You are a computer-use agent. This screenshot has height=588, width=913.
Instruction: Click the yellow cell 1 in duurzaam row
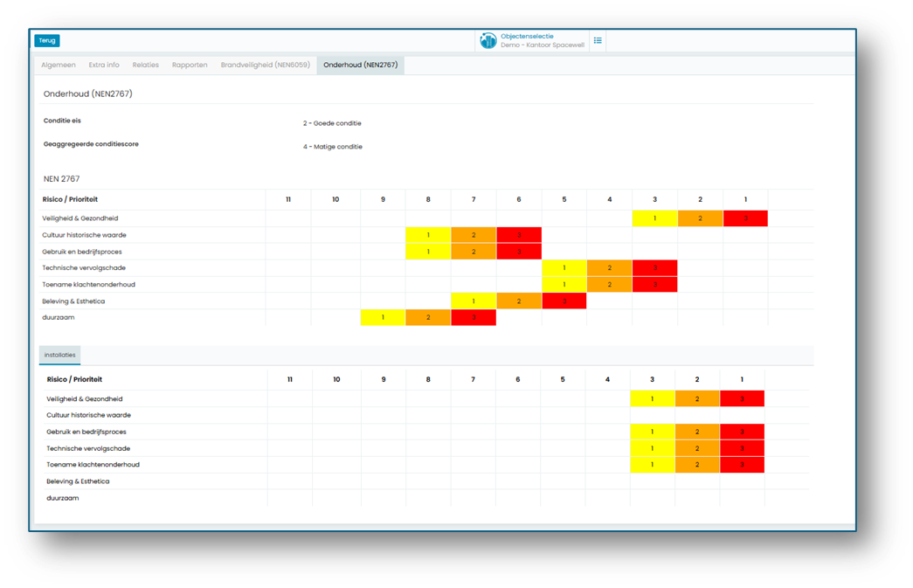click(x=384, y=317)
